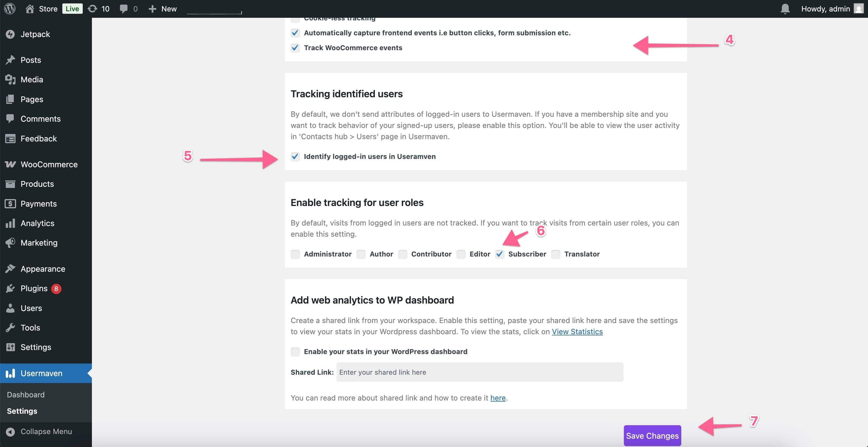868x447 pixels.
Task: Toggle Identify logged-in users checkbox
Action: pyautogui.click(x=295, y=157)
